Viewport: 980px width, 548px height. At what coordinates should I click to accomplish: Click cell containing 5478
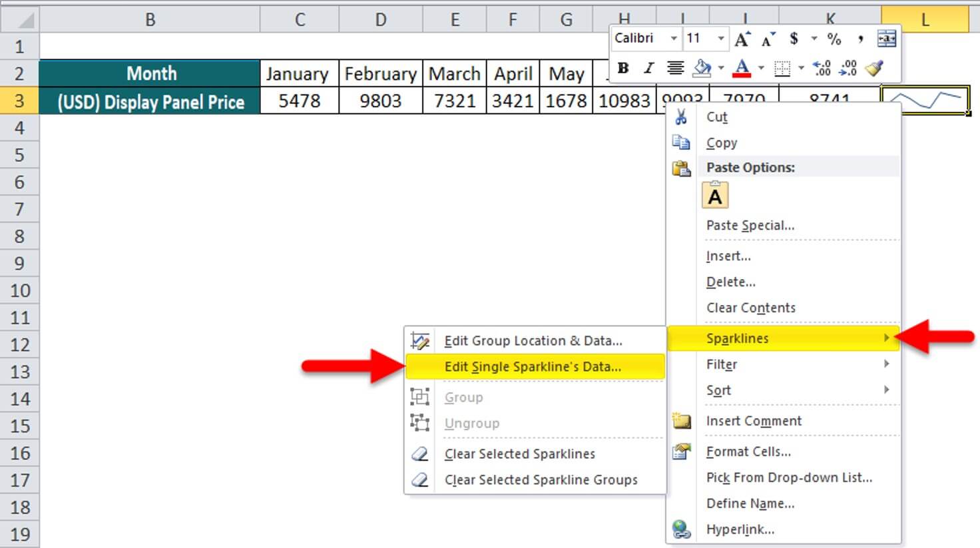[x=300, y=101]
